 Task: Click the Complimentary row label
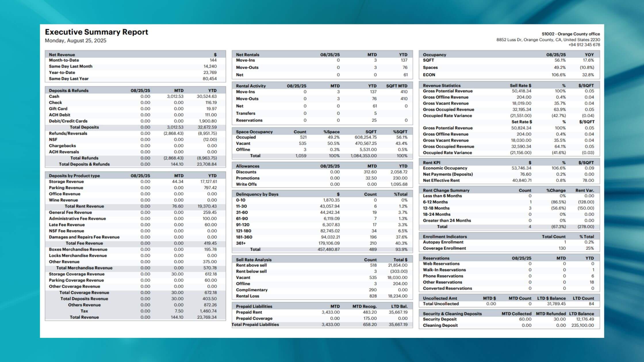pos(252,290)
